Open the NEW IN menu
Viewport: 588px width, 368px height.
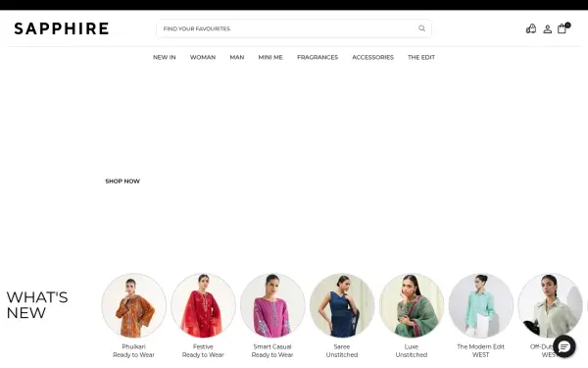(x=165, y=57)
